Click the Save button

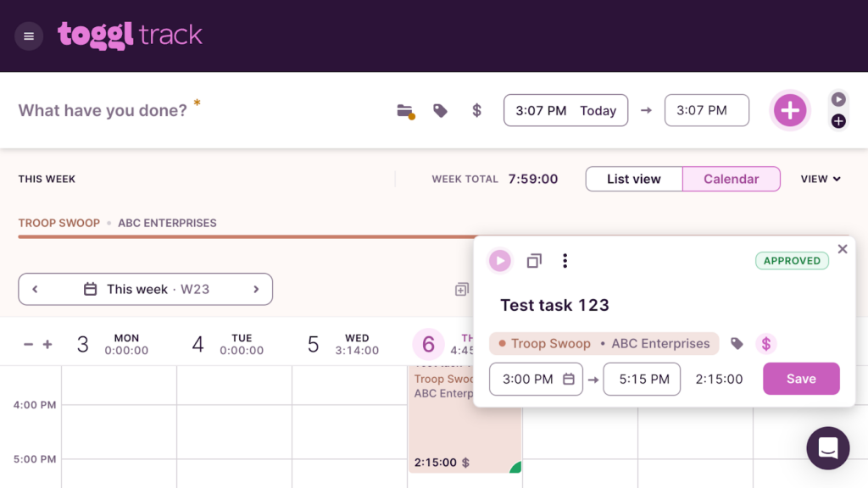pos(800,379)
